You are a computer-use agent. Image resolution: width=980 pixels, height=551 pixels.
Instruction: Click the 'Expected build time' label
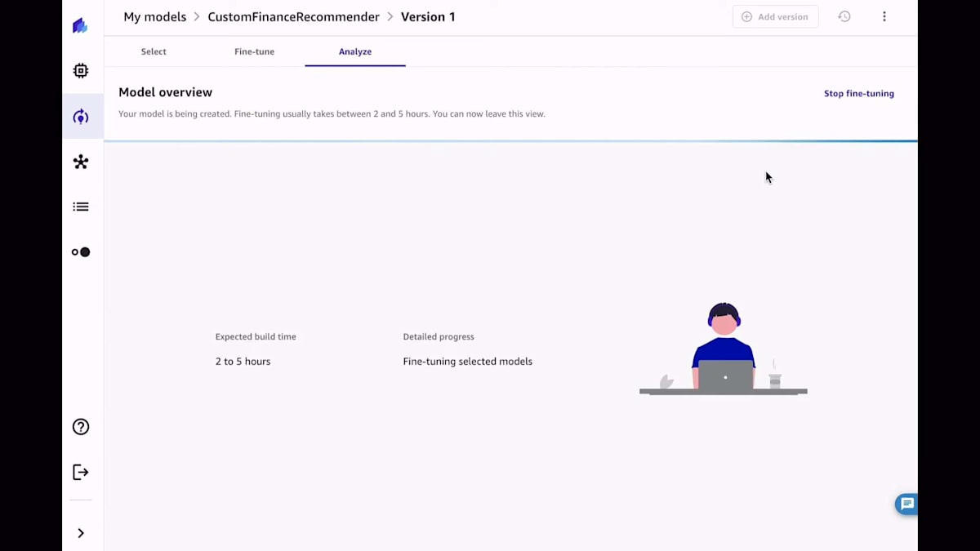click(x=256, y=336)
